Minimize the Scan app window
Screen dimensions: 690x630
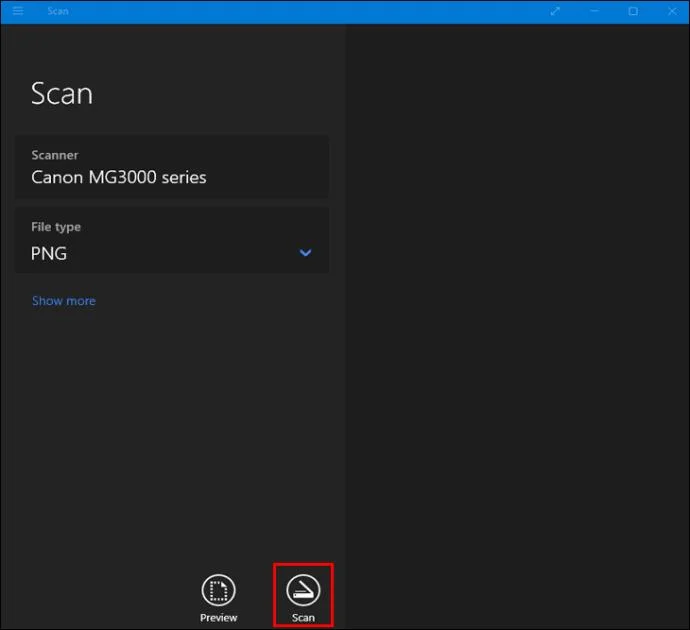click(x=594, y=11)
